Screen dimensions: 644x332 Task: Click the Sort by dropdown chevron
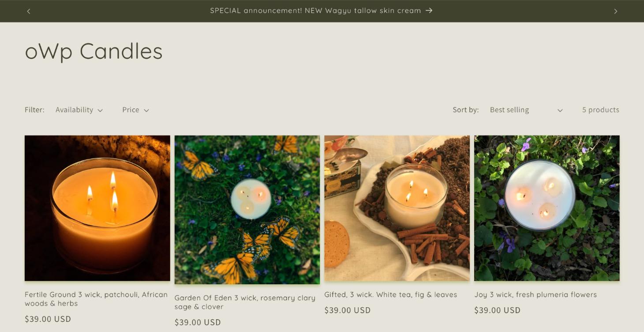click(x=560, y=110)
